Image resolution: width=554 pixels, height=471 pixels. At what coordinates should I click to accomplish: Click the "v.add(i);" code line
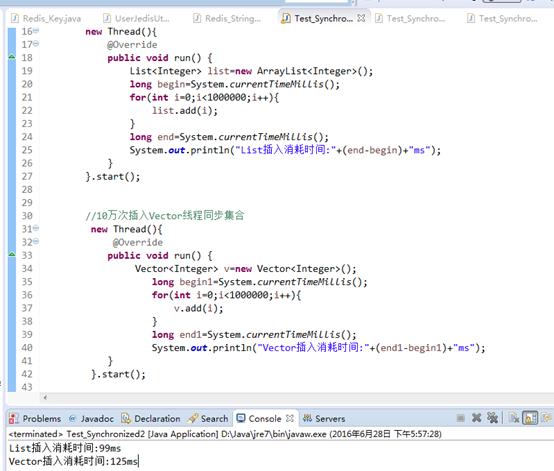(199, 308)
